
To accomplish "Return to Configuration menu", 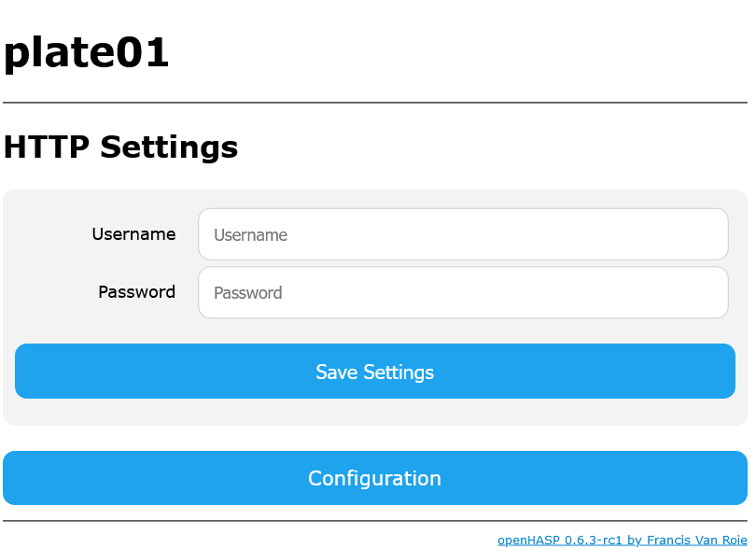I will tap(374, 478).
